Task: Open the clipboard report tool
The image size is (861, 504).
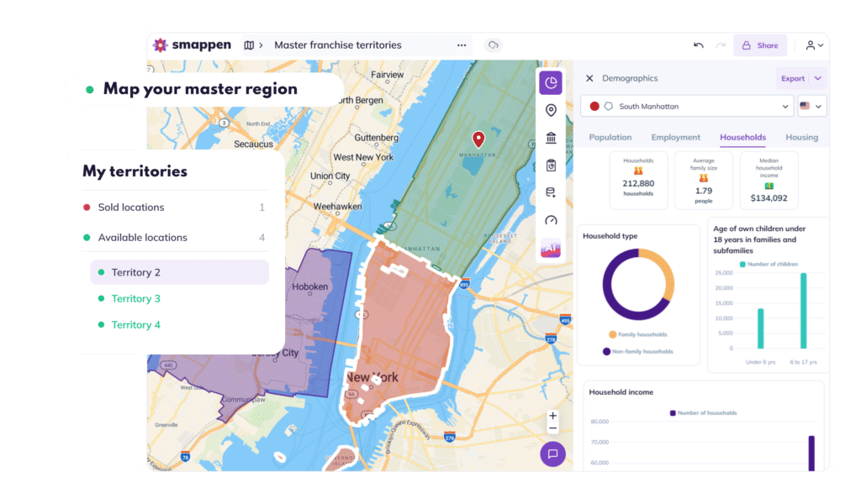Action: [x=551, y=165]
